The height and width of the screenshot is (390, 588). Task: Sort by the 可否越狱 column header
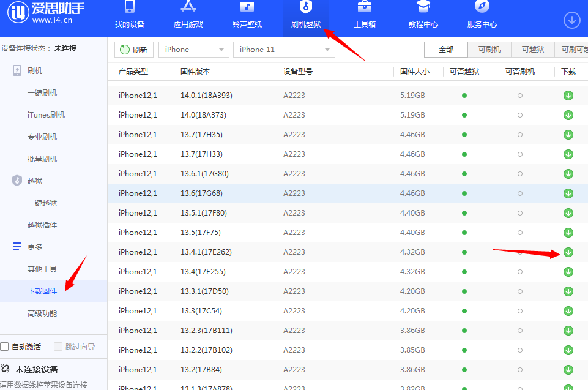(x=464, y=71)
